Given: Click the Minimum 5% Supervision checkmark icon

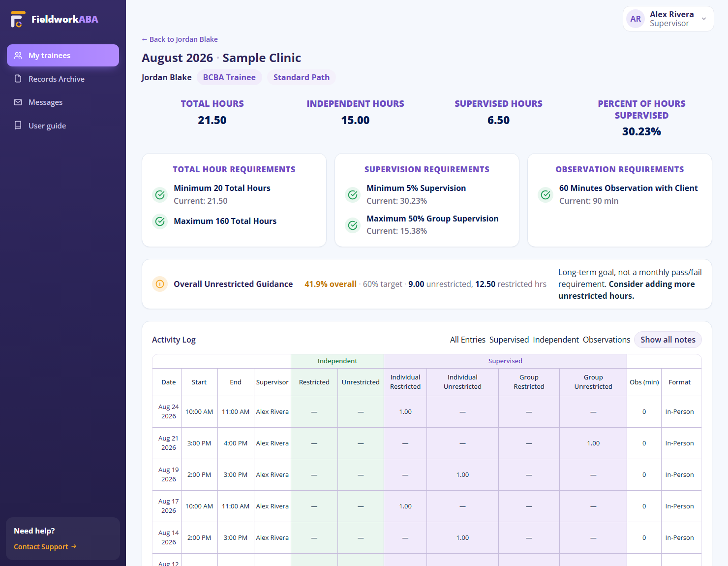Looking at the screenshot, I should 353,195.
